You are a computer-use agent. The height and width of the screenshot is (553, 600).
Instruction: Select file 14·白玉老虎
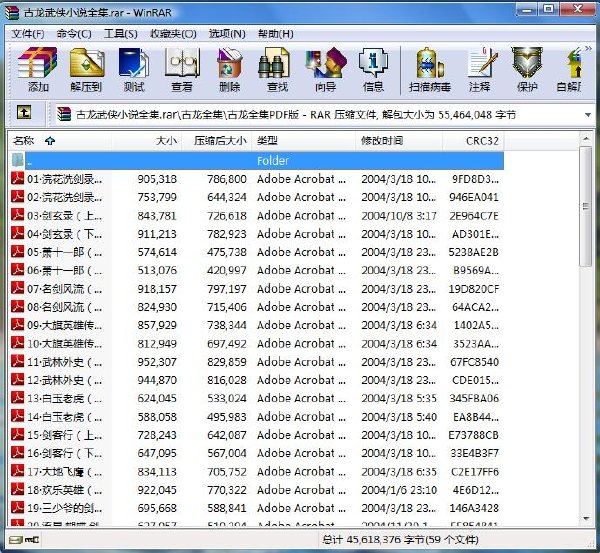click(64, 417)
